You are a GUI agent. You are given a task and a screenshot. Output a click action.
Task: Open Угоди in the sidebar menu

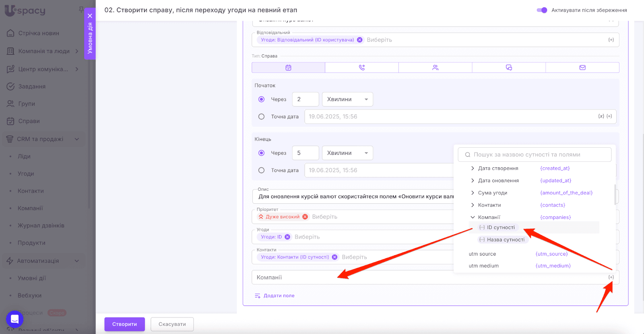(x=26, y=174)
